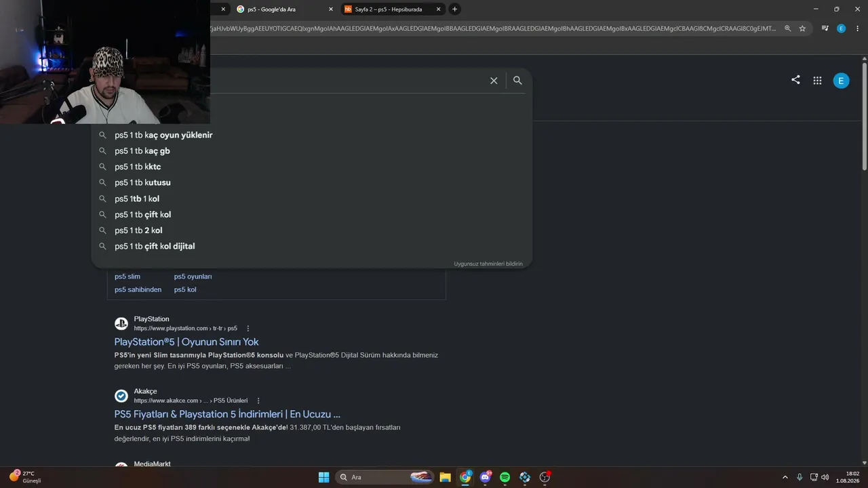Open the three-dot menu next to Akakçe result
The image size is (868, 488).
258,401
